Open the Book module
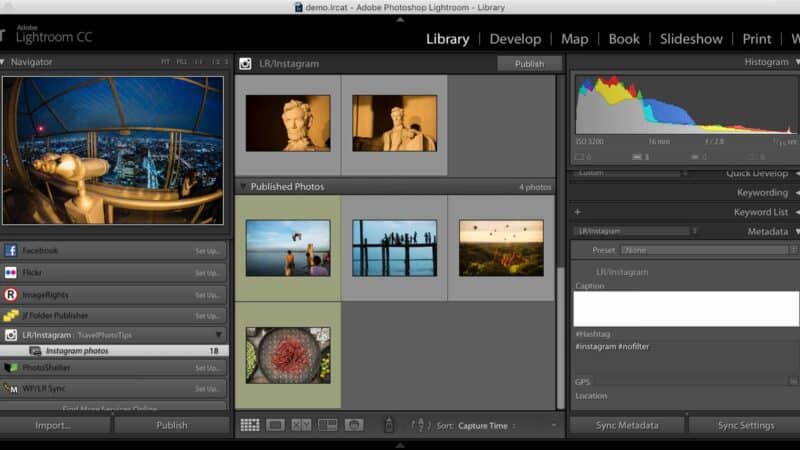The height and width of the screenshot is (450, 800). click(624, 39)
